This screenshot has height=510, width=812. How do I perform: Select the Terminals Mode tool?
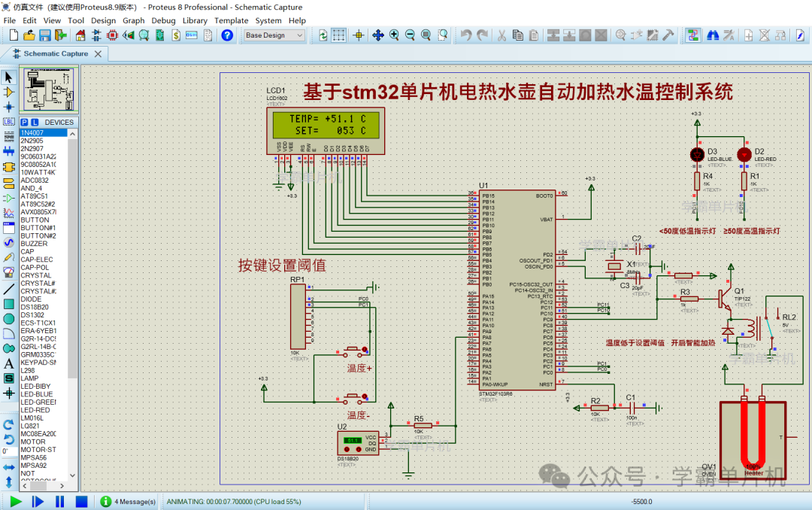click(9, 184)
